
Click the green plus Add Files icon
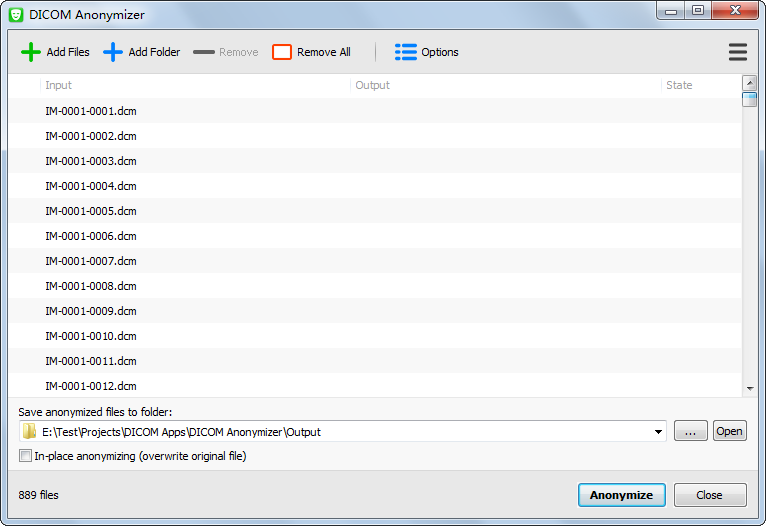coord(31,52)
